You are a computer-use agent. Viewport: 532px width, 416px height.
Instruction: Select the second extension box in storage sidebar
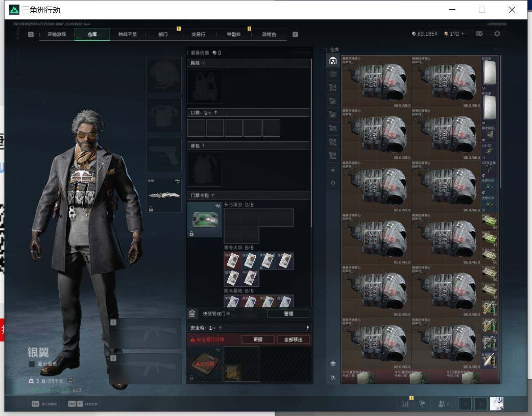[x=333, y=88]
